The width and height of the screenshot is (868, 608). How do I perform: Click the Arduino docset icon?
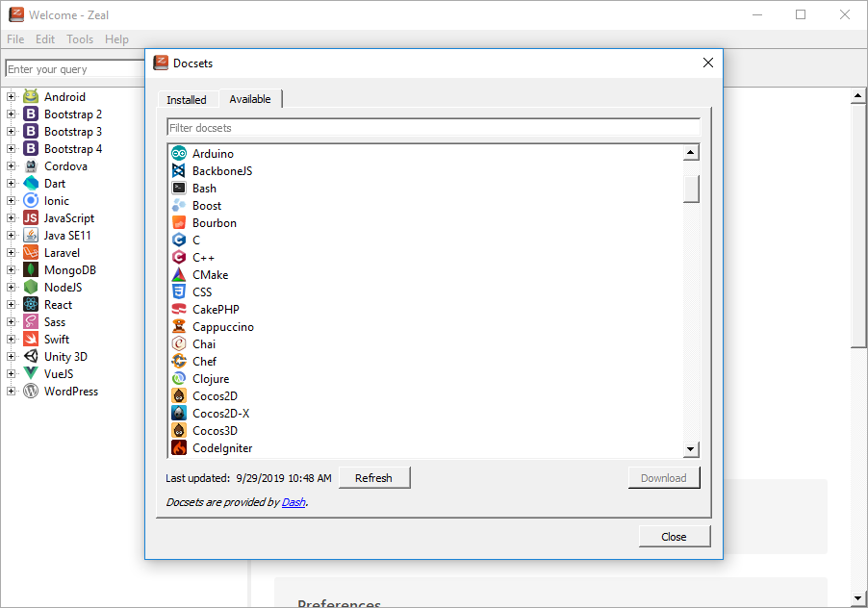coord(179,153)
